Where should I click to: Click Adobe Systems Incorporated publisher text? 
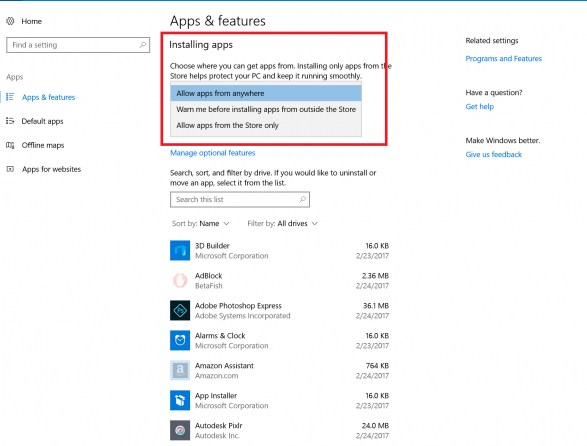(x=243, y=316)
